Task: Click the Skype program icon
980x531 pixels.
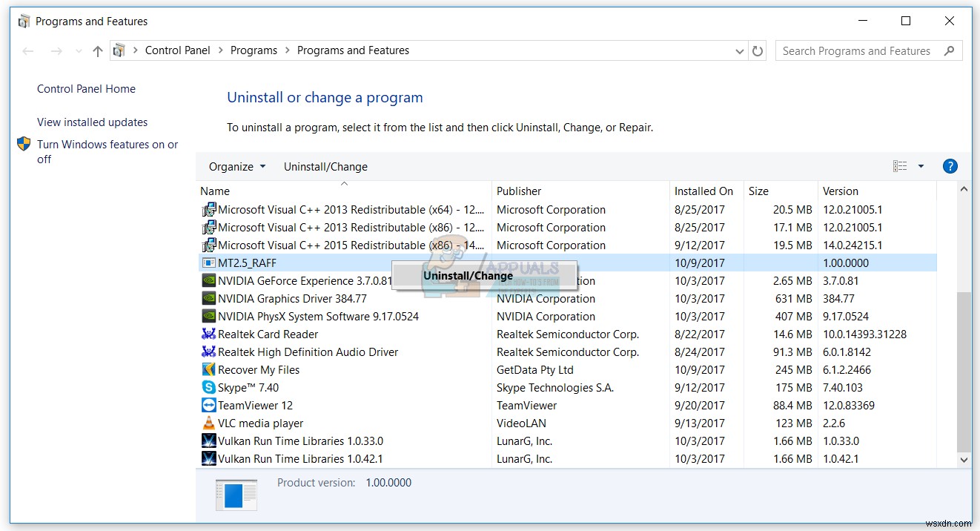Action: 209,388
